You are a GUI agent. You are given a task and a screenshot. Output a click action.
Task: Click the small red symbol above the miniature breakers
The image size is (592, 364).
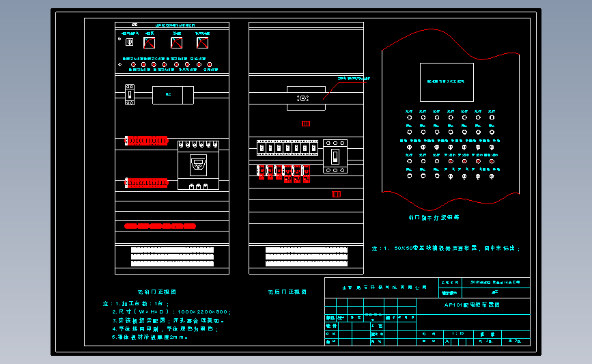[x=306, y=124]
